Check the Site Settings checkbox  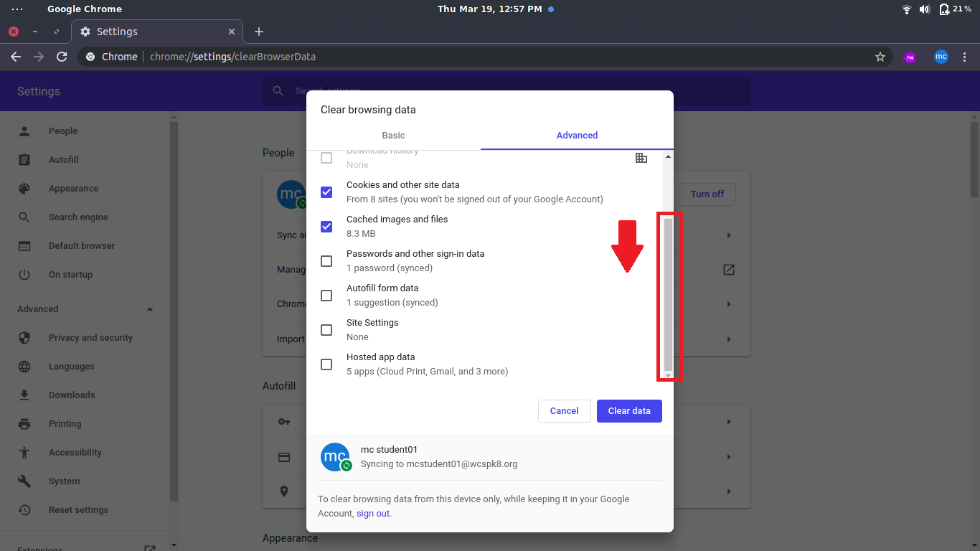(x=326, y=330)
